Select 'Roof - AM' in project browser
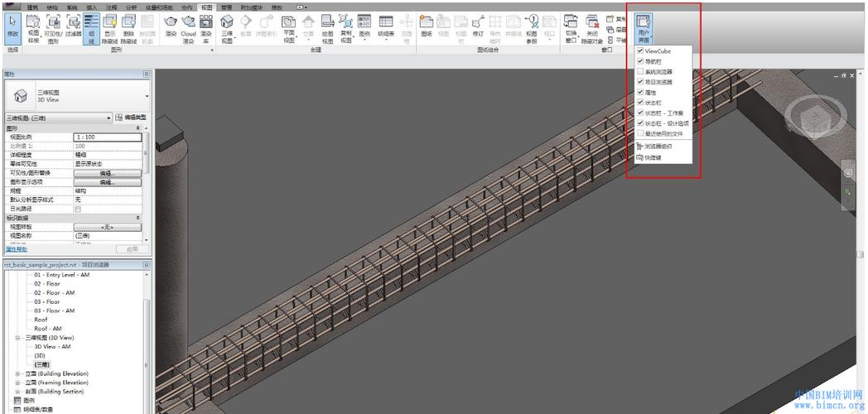Image resolution: width=868 pixels, height=414 pixels. coord(48,329)
